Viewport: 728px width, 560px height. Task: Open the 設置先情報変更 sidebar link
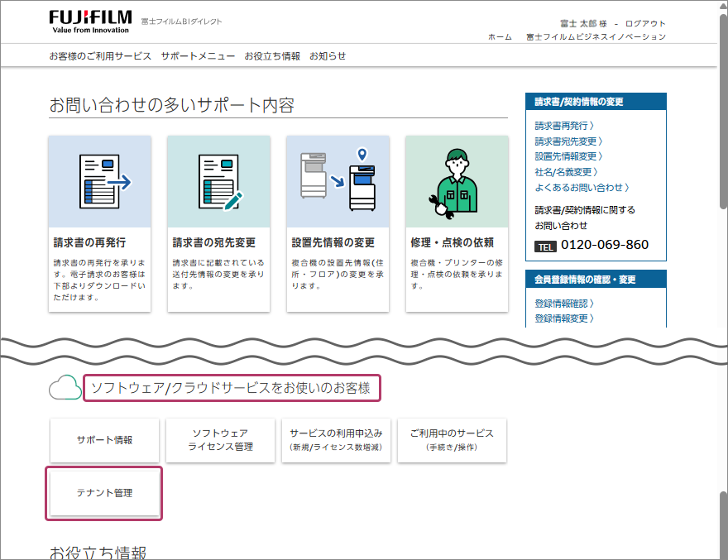click(568, 156)
